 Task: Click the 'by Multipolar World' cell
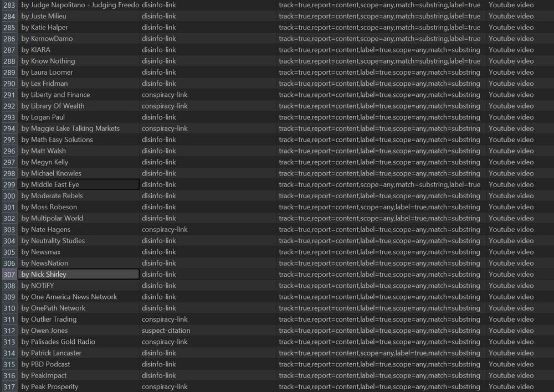79,218
